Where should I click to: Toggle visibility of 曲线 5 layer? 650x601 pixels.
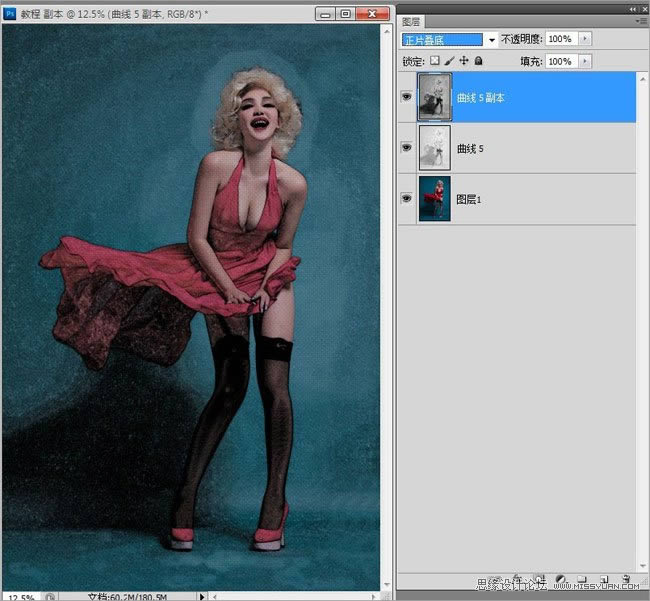click(407, 147)
